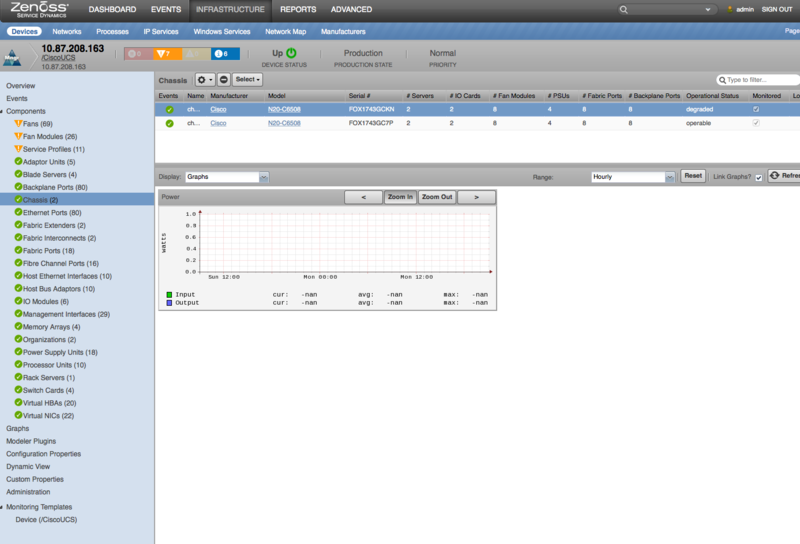This screenshot has height=544, width=800.
Task: Click the green device status power icon
Action: (291, 53)
